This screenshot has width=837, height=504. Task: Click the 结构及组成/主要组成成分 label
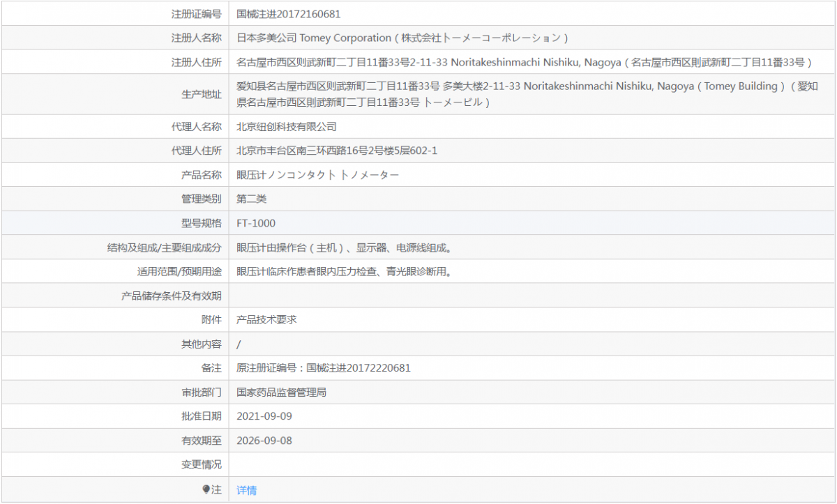tap(165, 247)
